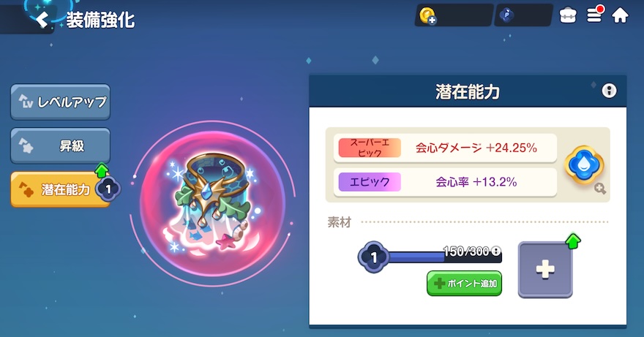
Task: Add gold coins via the coin plus icon
Action: coord(427,16)
